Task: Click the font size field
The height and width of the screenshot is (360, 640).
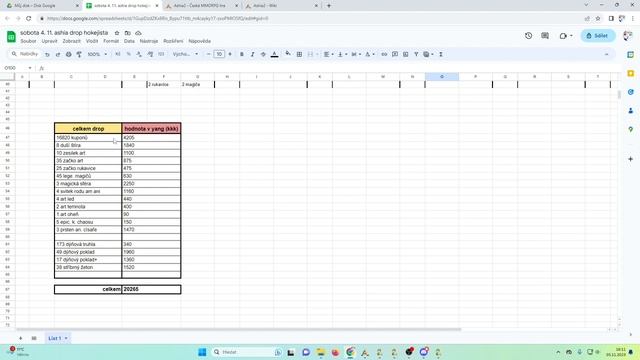Action: point(219,54)
